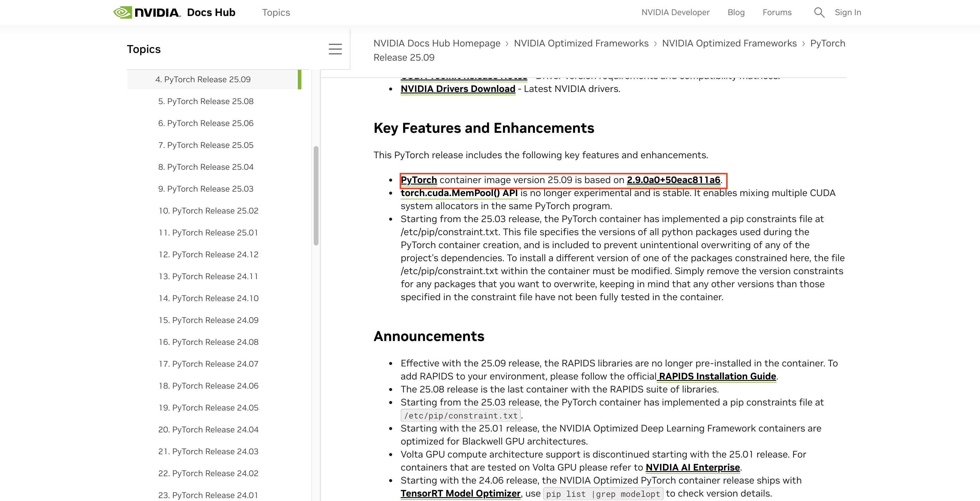980x501 pixels.
Task: Open the NVIDIA Developer nav item
Action: (675, 12)
